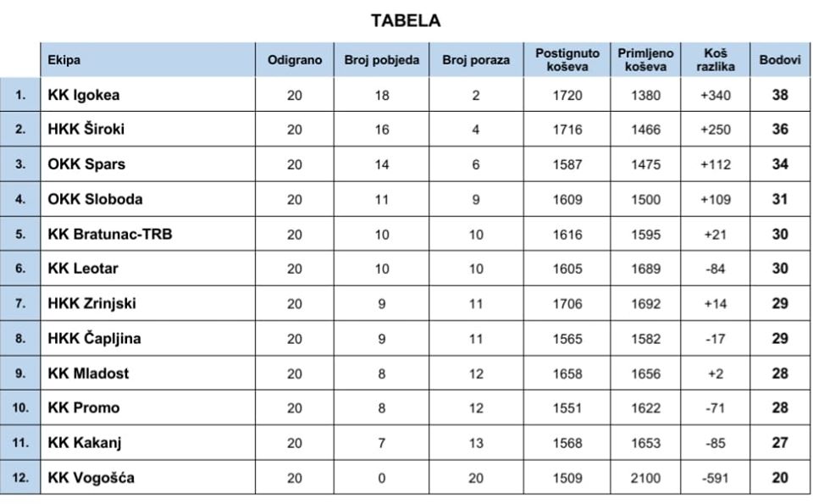The width and height of the screenshot is (813, 504).
Task: Click the KK Leotar team name
Action: [83, 269]
